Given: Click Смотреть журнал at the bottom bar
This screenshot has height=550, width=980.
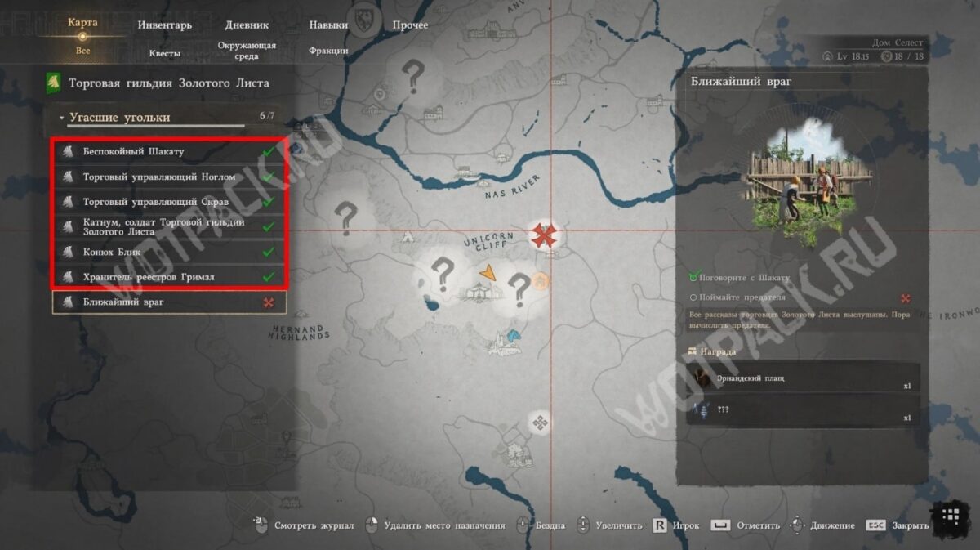Looking at the screenshot, I should (314, 525).
